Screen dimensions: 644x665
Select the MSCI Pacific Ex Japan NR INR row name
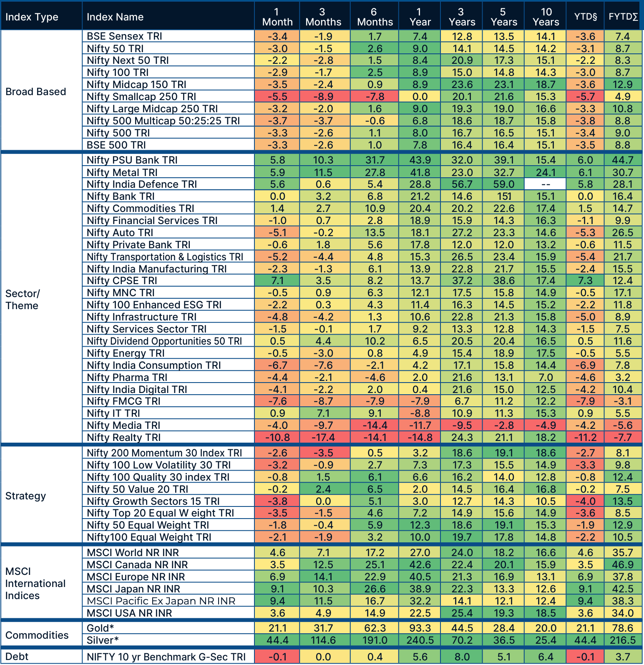pos(161,601)
